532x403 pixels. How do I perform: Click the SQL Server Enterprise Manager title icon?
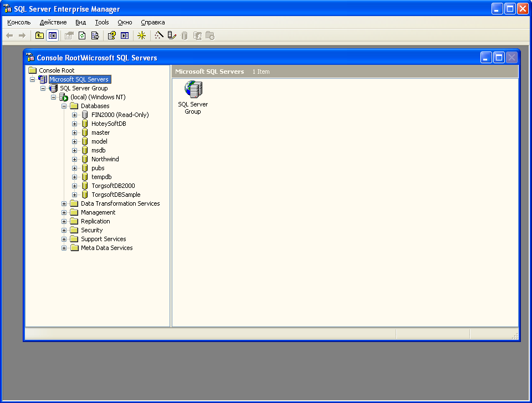tap(7, 9)
